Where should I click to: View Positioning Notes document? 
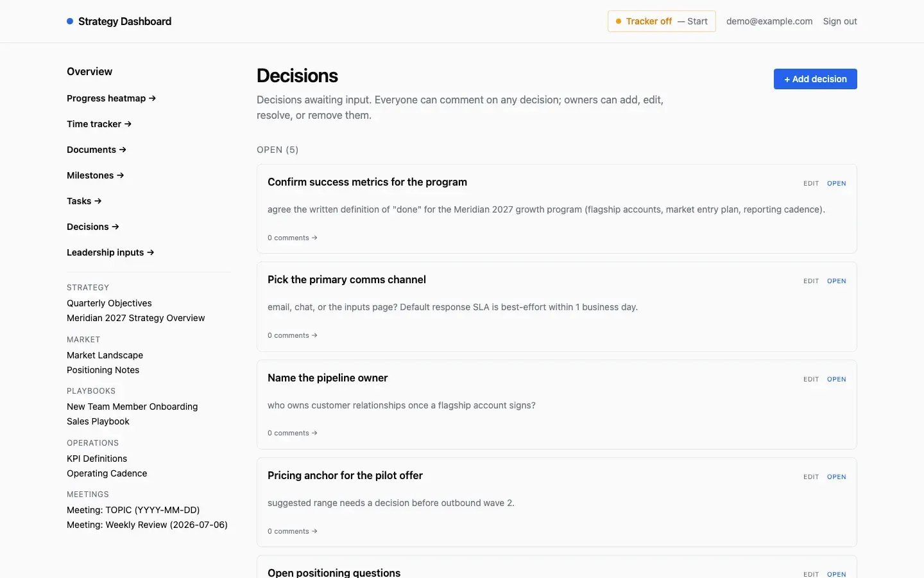coord(103,370)
